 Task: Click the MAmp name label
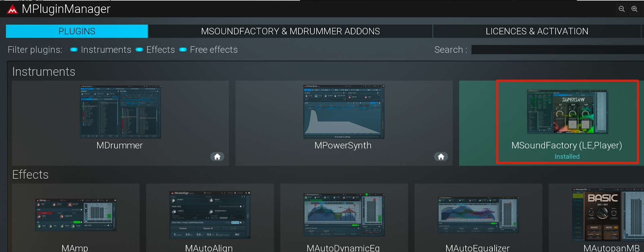tap(75, 248)
